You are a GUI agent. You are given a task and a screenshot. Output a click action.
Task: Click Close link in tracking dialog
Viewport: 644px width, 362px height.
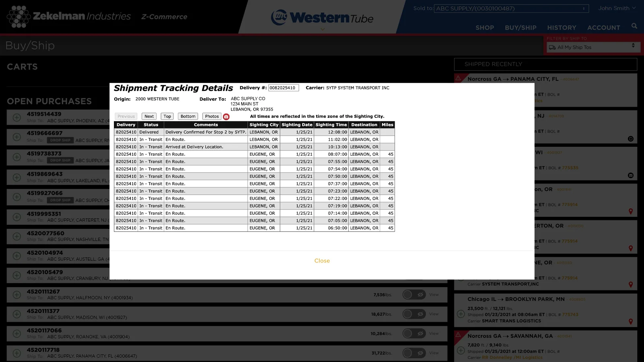[x=322, y=261]
